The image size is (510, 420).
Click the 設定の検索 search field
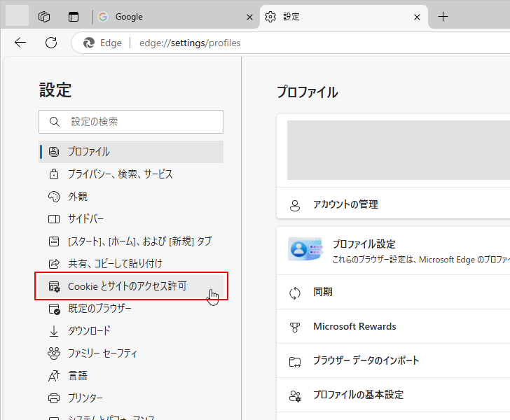pyautogui.click(x=131, y=122)
